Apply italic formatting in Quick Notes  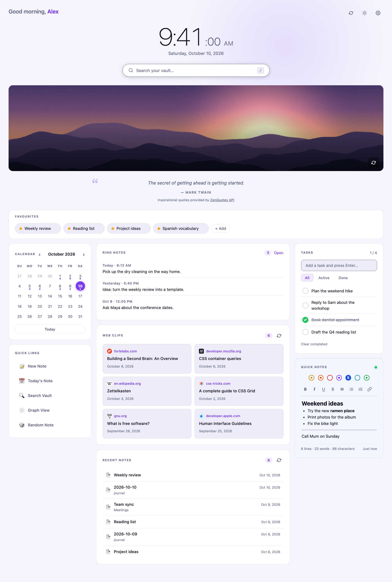click(315, 389)
